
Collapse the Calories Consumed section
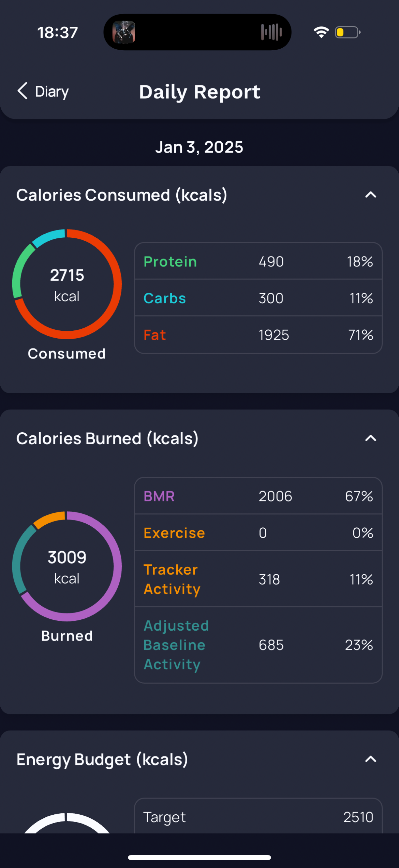(x=371, y=195)
